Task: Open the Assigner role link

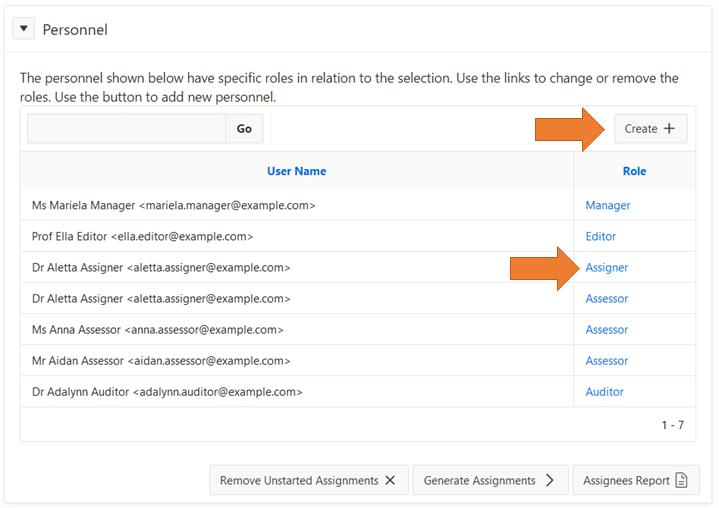Action: point(607,267)
